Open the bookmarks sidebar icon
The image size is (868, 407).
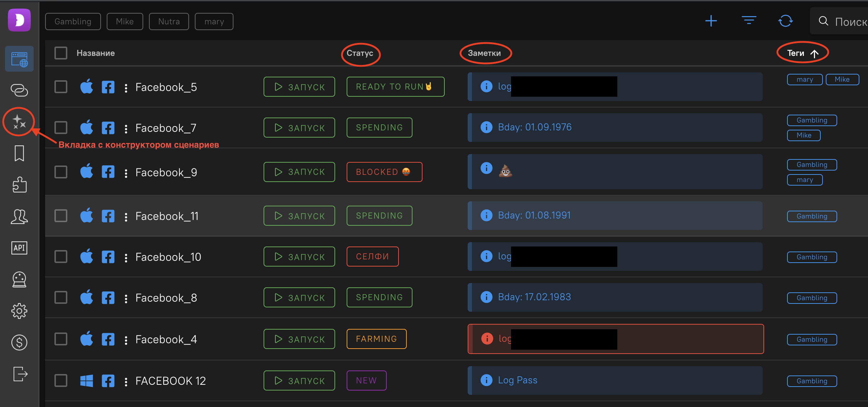point(19,153)
